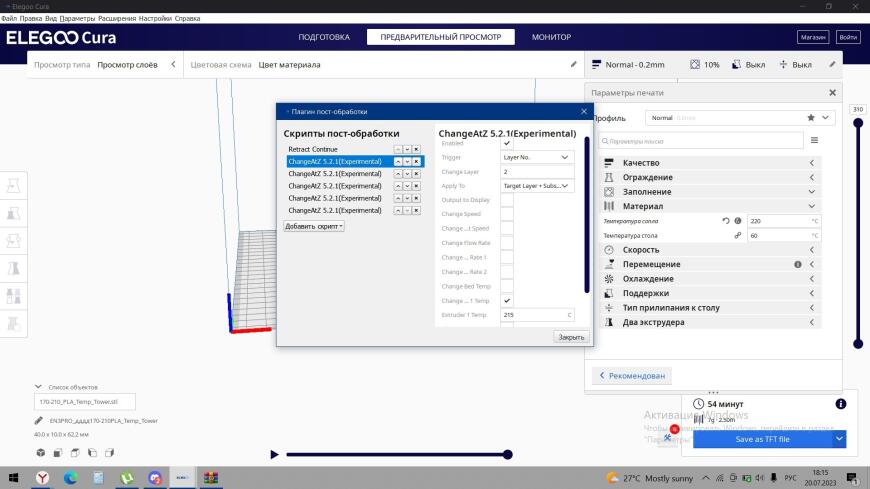Screen dimensions: 870x489
Task: Switch to the 3D perspective view
Action: (41, 453)
